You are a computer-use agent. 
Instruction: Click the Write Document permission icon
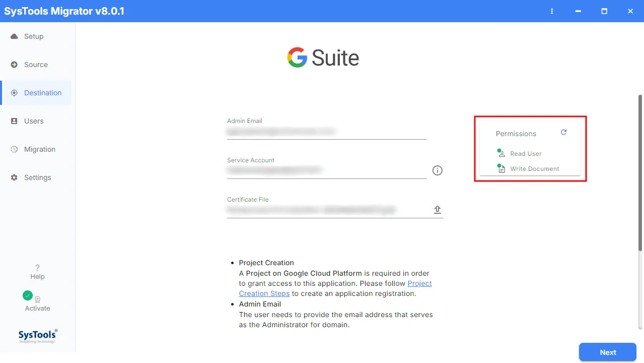pyautogui.click(x=501, y=168)
